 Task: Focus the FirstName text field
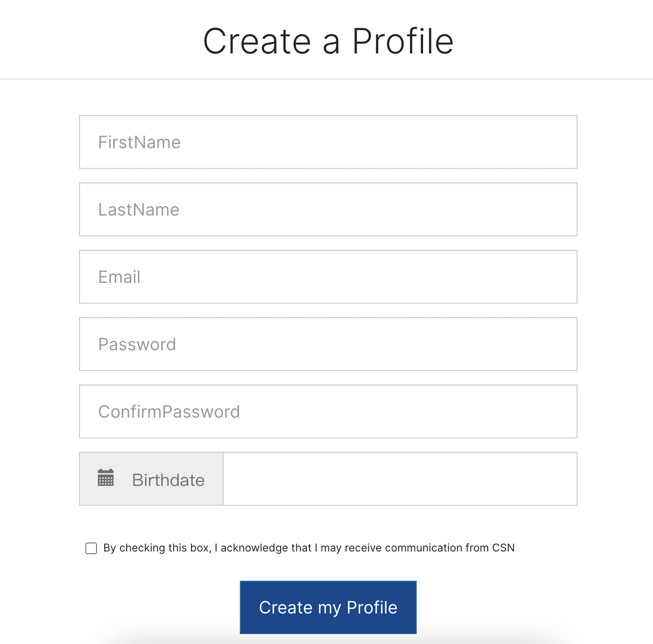(328, 142)
